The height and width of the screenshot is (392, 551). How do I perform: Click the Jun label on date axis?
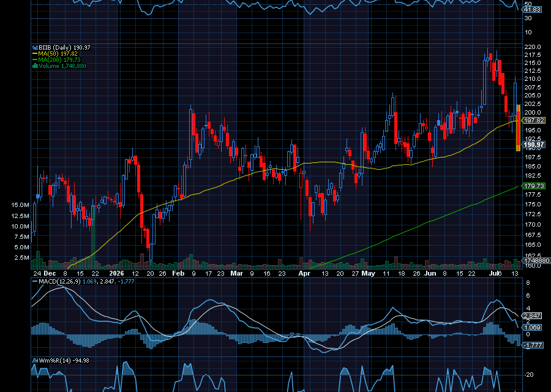click(430, 274)
